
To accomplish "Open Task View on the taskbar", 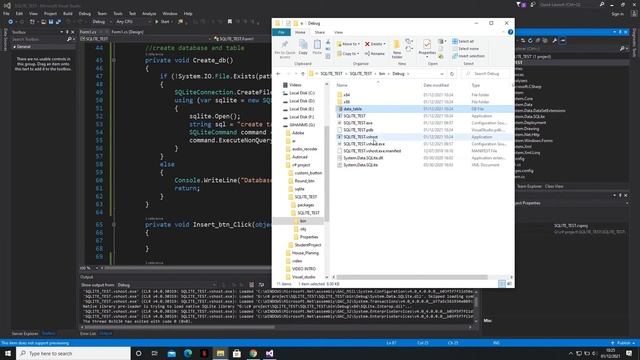I will (x=154, y=353).
